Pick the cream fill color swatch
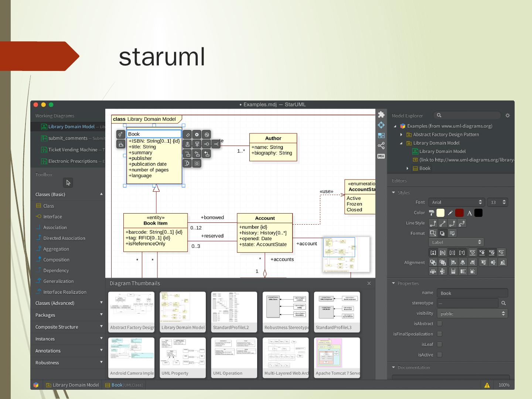The width and height of the screenshot is (532, 399). click(x=440, y=213)
